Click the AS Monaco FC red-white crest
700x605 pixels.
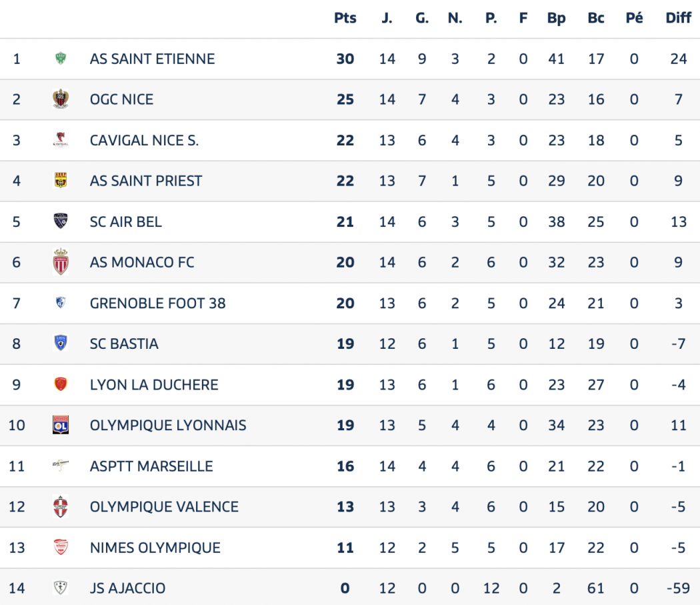[61, 262]
